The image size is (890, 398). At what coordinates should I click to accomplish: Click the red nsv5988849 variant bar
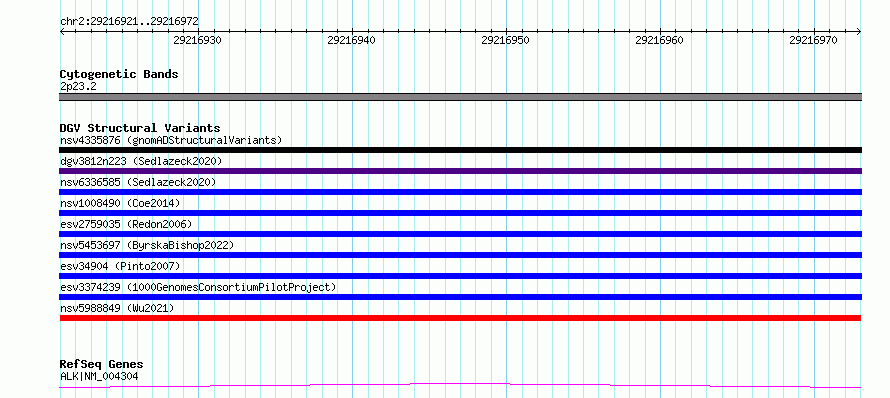[460, 318]
